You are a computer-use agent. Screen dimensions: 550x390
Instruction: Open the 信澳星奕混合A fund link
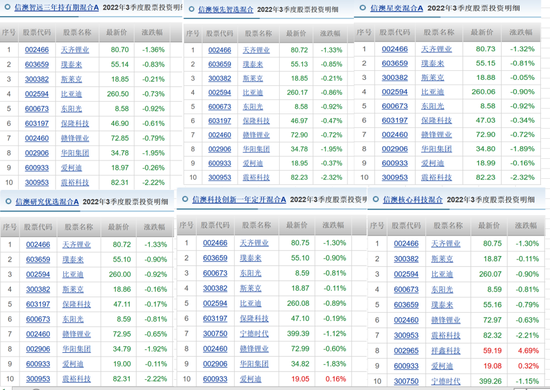point(396,8)
